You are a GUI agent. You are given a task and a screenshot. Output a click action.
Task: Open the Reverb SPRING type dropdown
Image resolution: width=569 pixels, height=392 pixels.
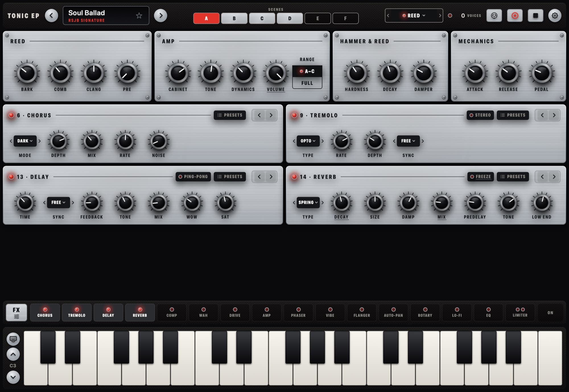pyautogui.click(x=308, y=203)
